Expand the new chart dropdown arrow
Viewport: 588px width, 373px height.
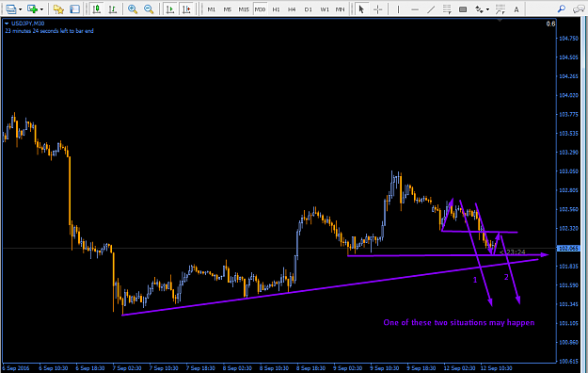[21, 9]
